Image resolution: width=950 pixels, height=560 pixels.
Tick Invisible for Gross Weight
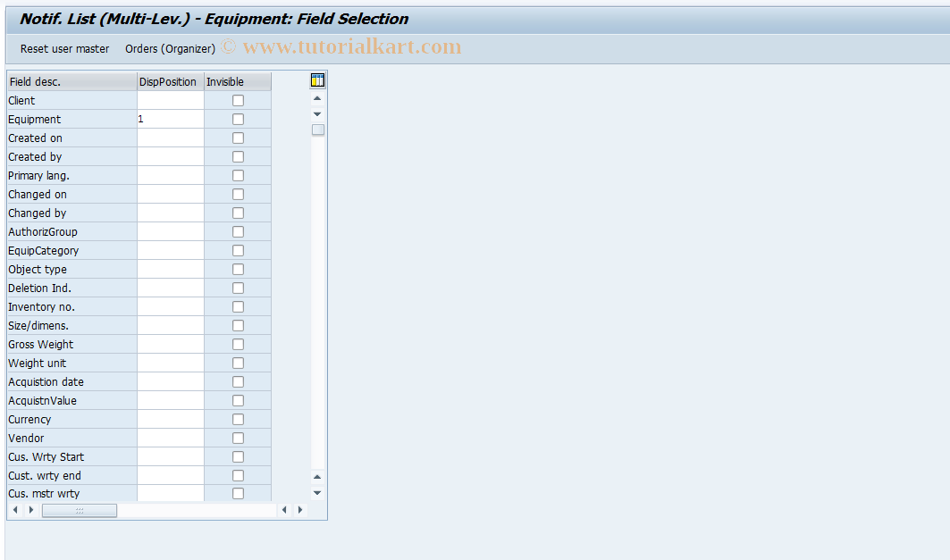tap(238, 345)
